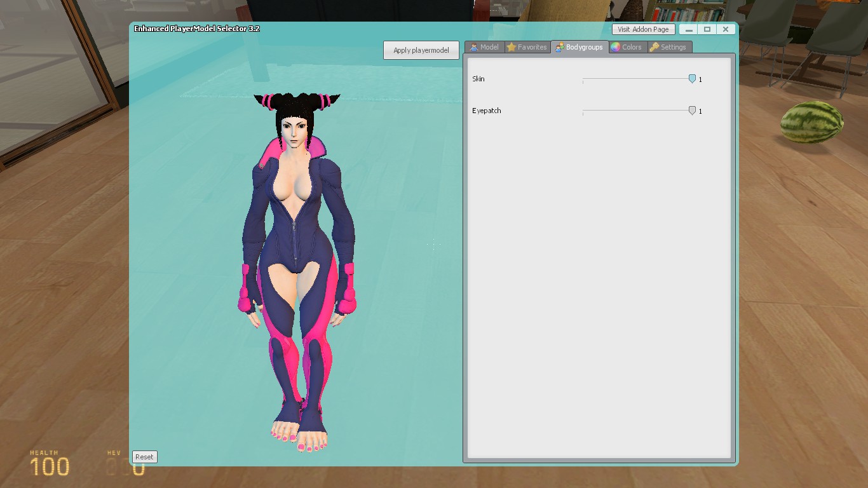Click the watermelon prop in the game
This screenshot has width=868, height=488.
(x=811, y=121)
